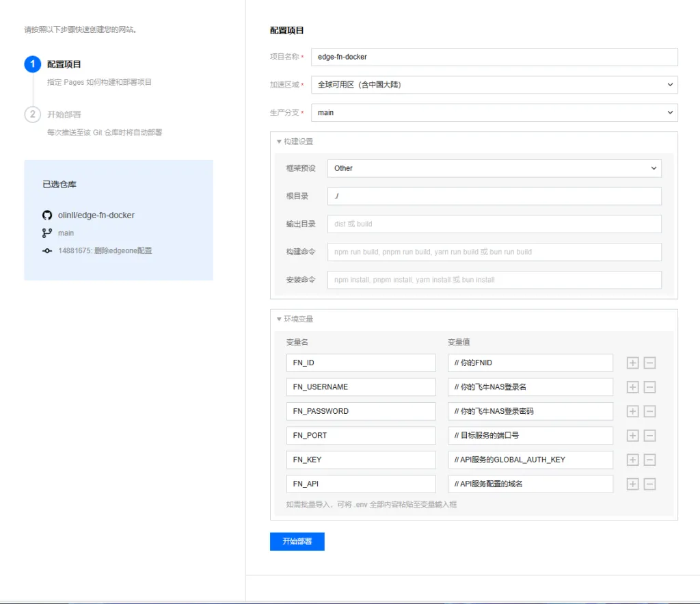The width and height of the screenshot is (700, 604).
Task: Click the FN_PORT variable value field
Action: 530,436
